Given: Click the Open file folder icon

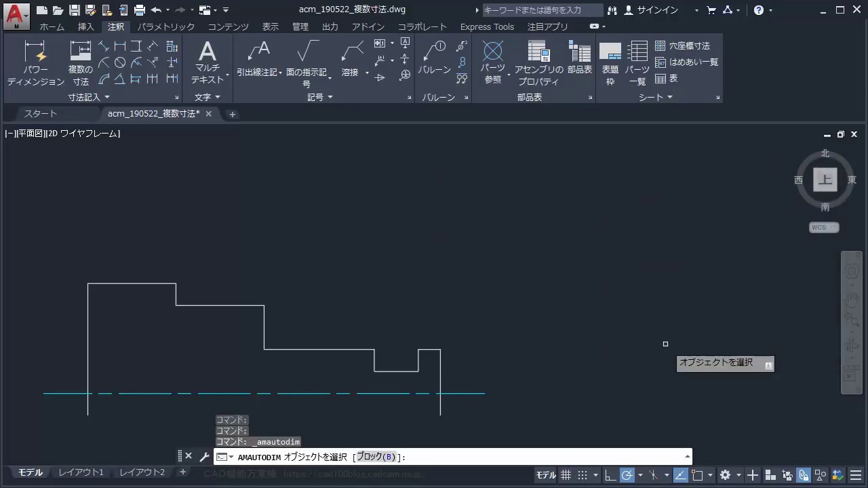Looking at the screenshot, I should (58, 10).
